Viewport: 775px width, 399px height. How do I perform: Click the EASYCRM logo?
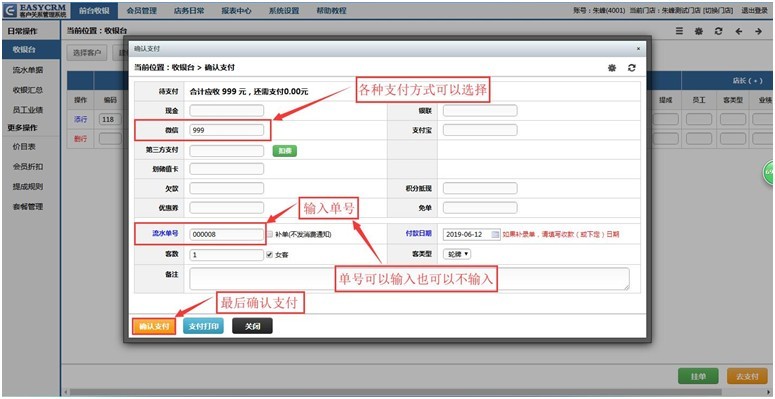[x=34, y=11]
